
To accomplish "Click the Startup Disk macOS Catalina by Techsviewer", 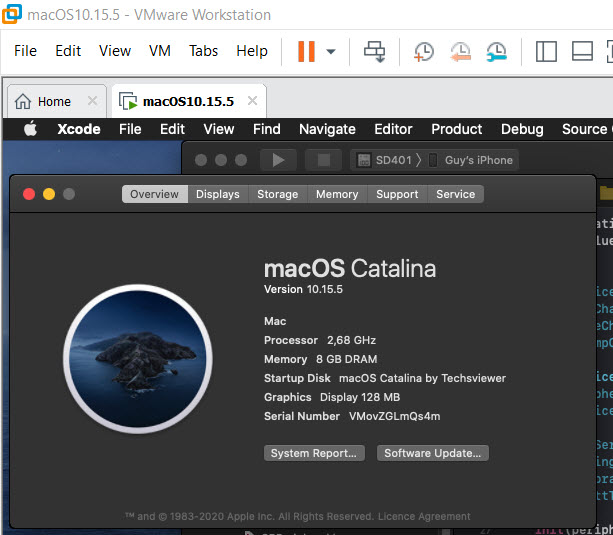I will coord(385,378).
